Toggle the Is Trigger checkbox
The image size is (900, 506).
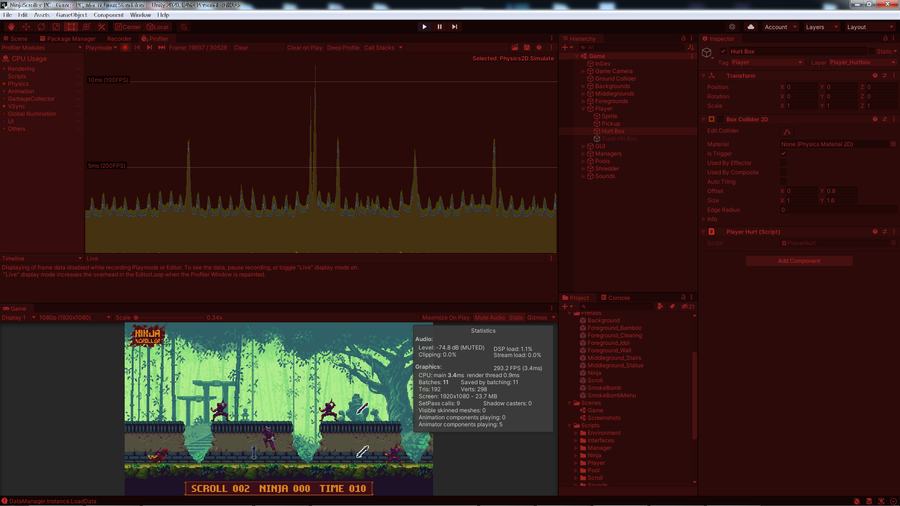tap(783, 154)
